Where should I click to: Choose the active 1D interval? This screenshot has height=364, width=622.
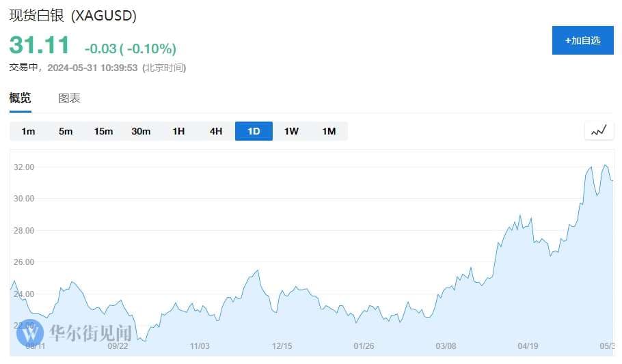(254, 131)
